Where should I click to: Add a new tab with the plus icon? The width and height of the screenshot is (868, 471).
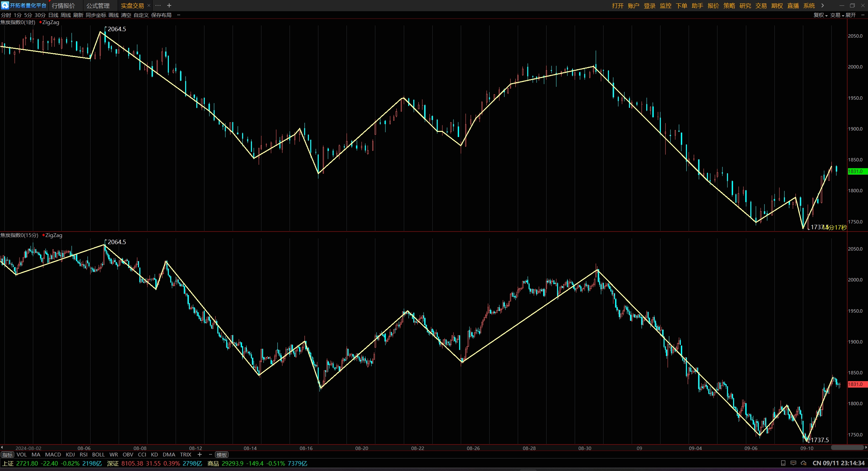169,5
